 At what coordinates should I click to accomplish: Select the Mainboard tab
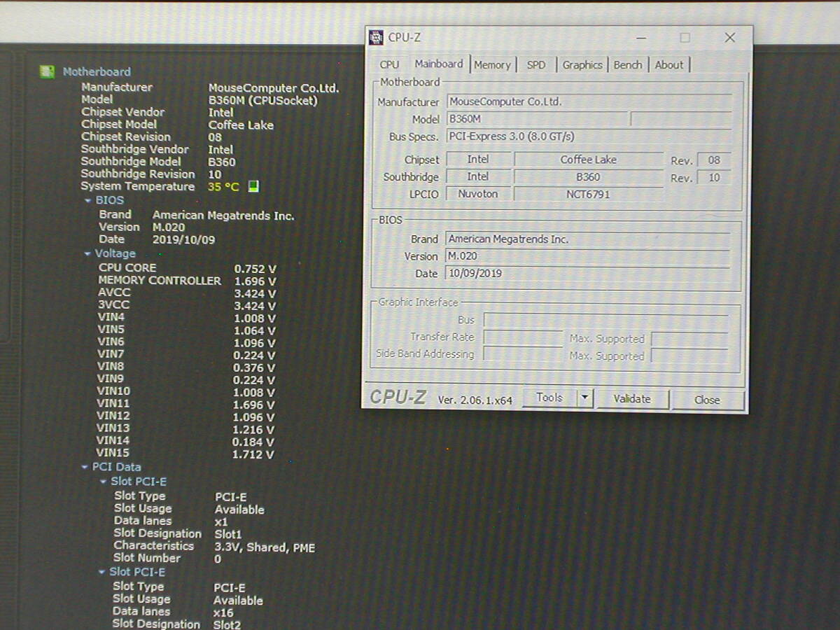(439, 64)
